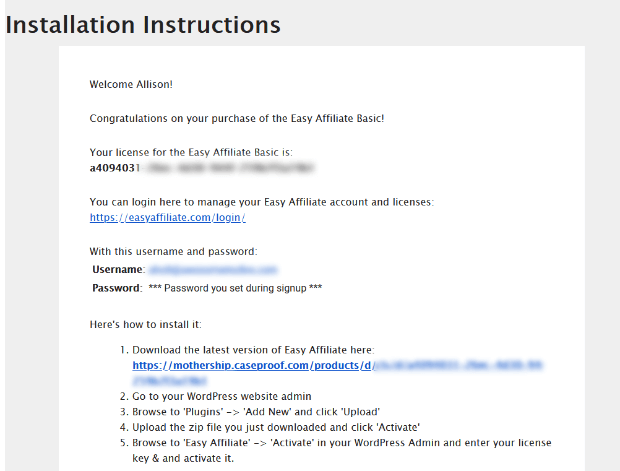This screenshot has width=620, height=471.
Task: Click the Installation Instructions heading
Action: pyautogui.click(x=143, y=25)
